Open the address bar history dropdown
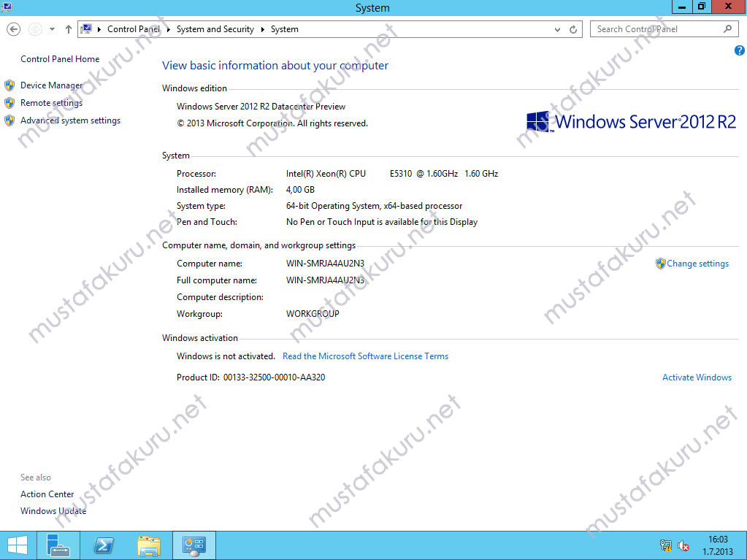Screen dimensions: 747x560 [557, 29]
